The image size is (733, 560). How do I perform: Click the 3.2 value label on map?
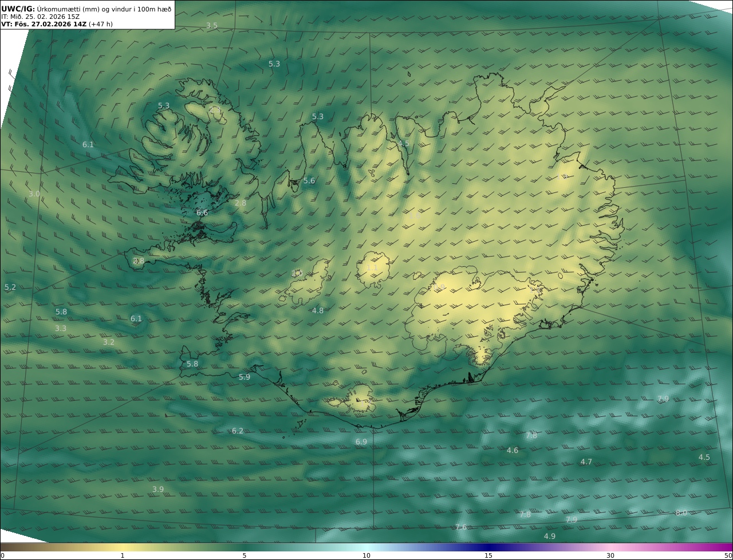(x=109, y=342)
